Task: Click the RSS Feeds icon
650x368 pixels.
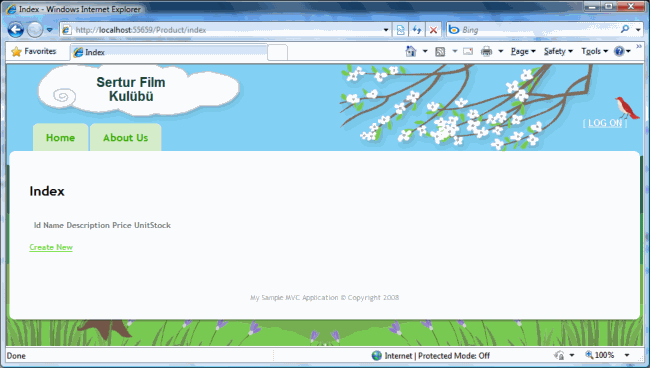Action: [440, 51]
